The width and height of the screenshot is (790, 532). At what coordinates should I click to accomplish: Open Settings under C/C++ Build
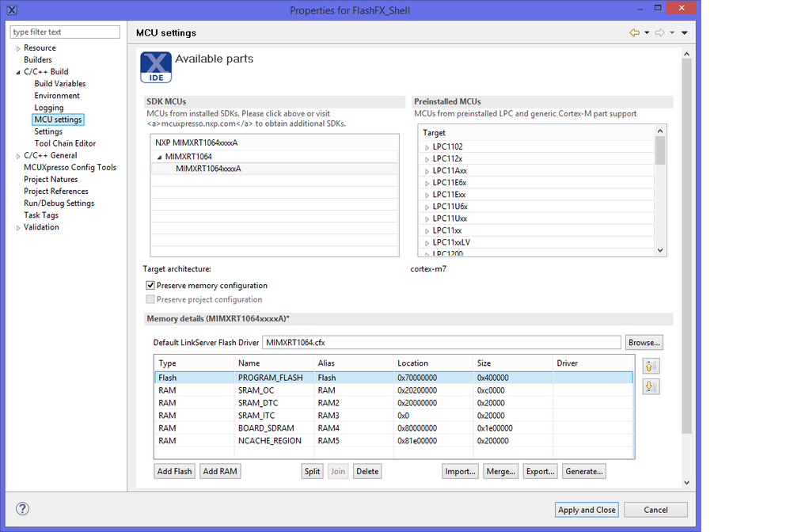[48, 131]
